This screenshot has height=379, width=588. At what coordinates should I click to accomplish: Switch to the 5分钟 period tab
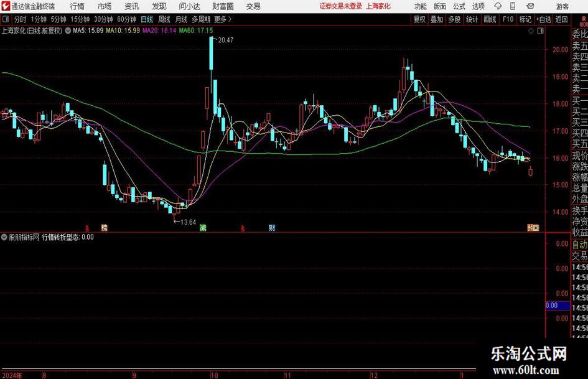tap(58, 19)
